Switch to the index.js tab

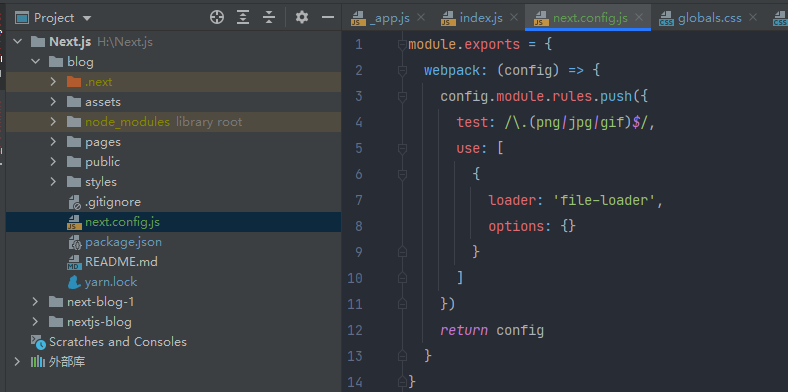tap(481, 18)
